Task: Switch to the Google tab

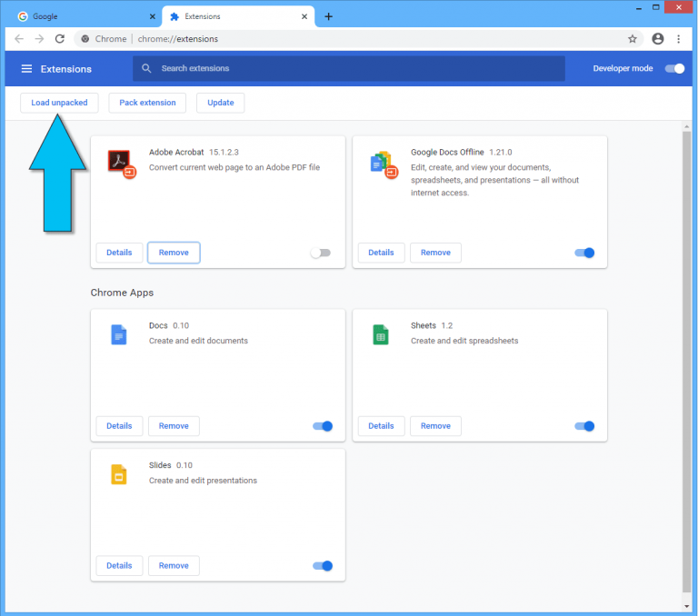Action: 85,16
